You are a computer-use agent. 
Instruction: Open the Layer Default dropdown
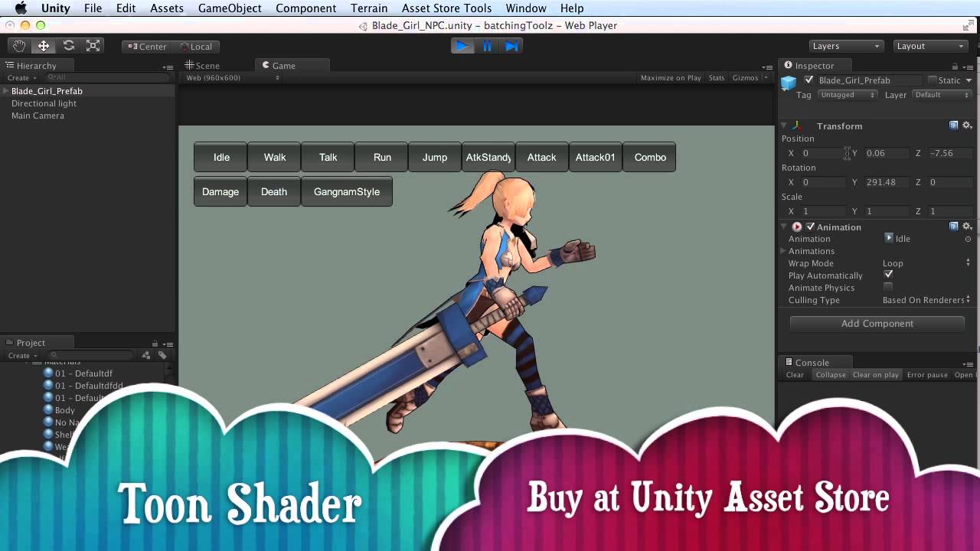[x=942, y=95]
